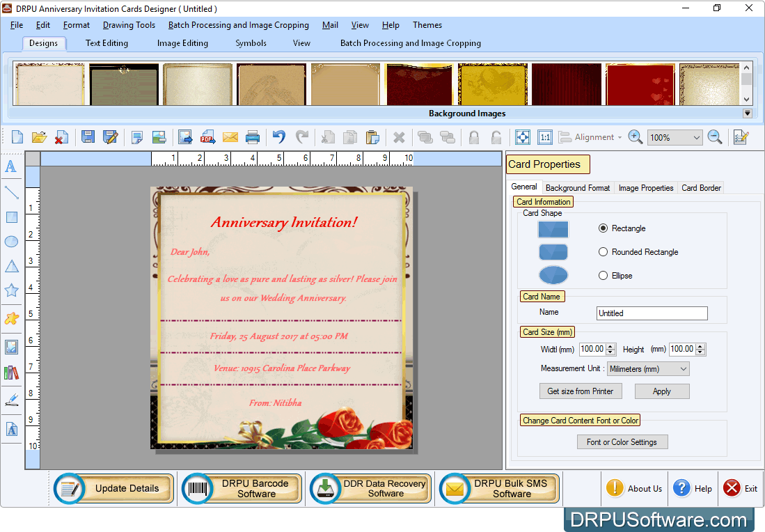Screen dimensions: 765x532
Task: Click the Print icon
Action: pyautogui.click(x=253, y=137)
